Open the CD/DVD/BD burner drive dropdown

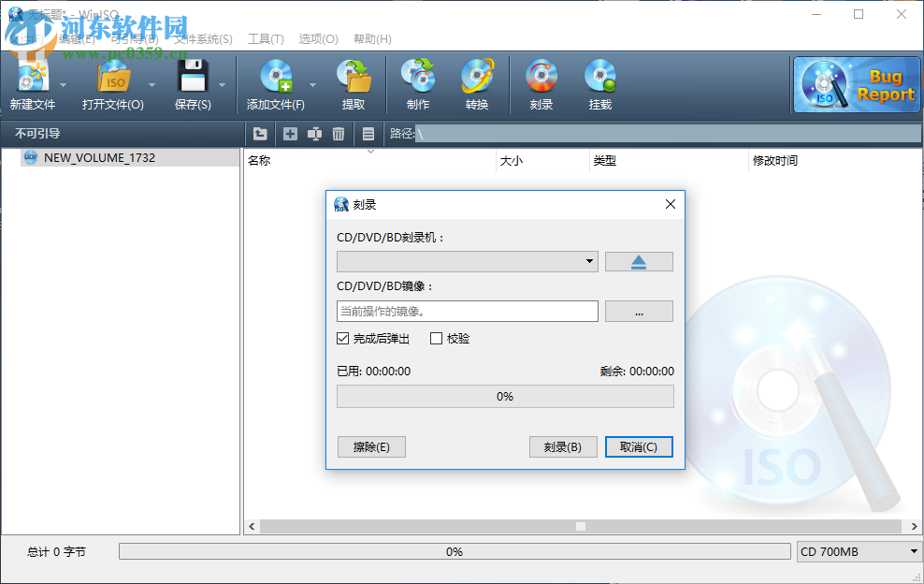pyautogui.click(x=590, y=261)
